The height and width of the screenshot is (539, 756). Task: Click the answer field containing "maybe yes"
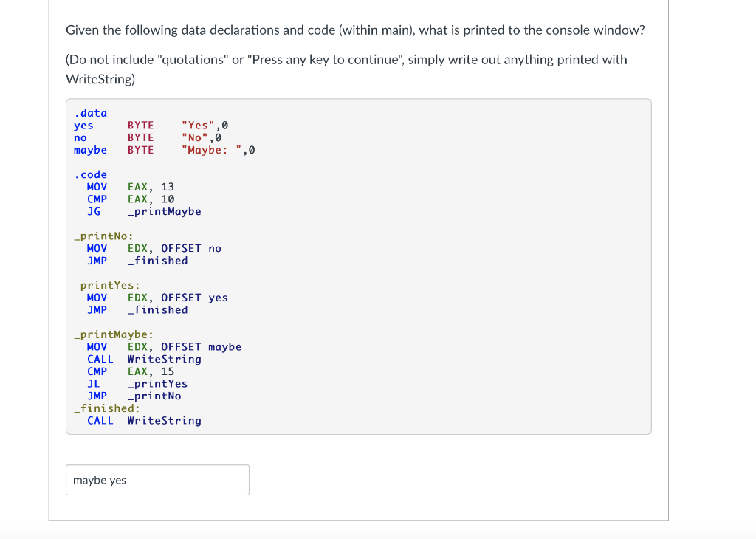(157, 480)
